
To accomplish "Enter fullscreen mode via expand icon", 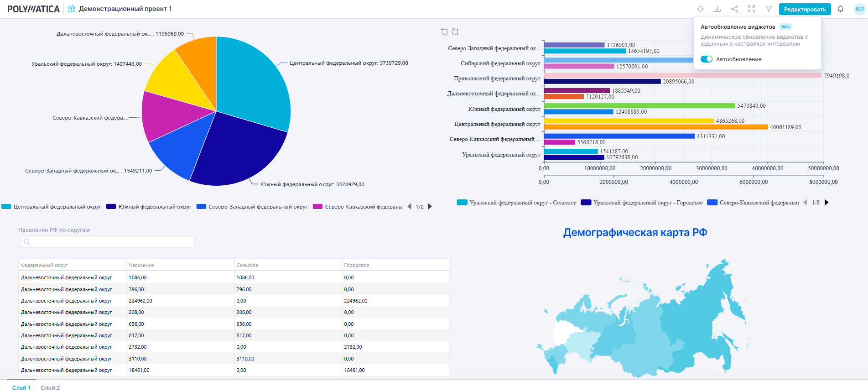I will [752, 9].
